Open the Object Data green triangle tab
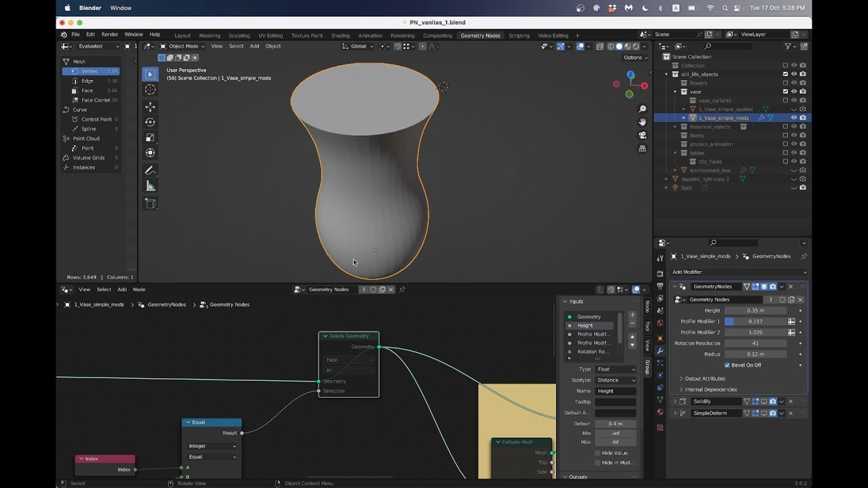 pyautogui.click(x=660, y=400)
